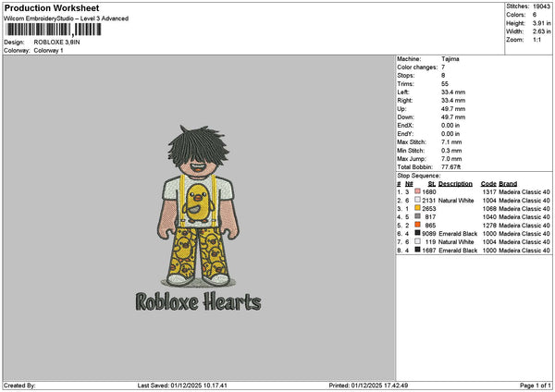Click the gray swatch for stitch count 817

[418, 216]
